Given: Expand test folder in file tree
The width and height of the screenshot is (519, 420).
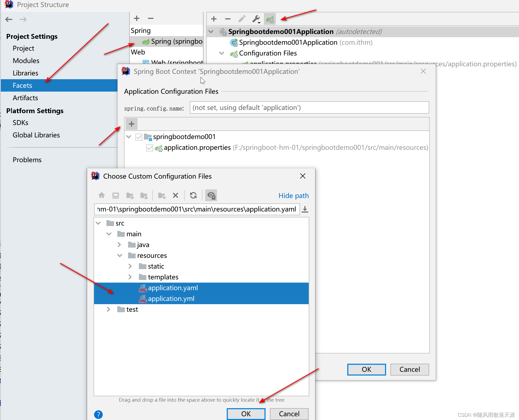Looking at the screenshot, I should point(108,309).
